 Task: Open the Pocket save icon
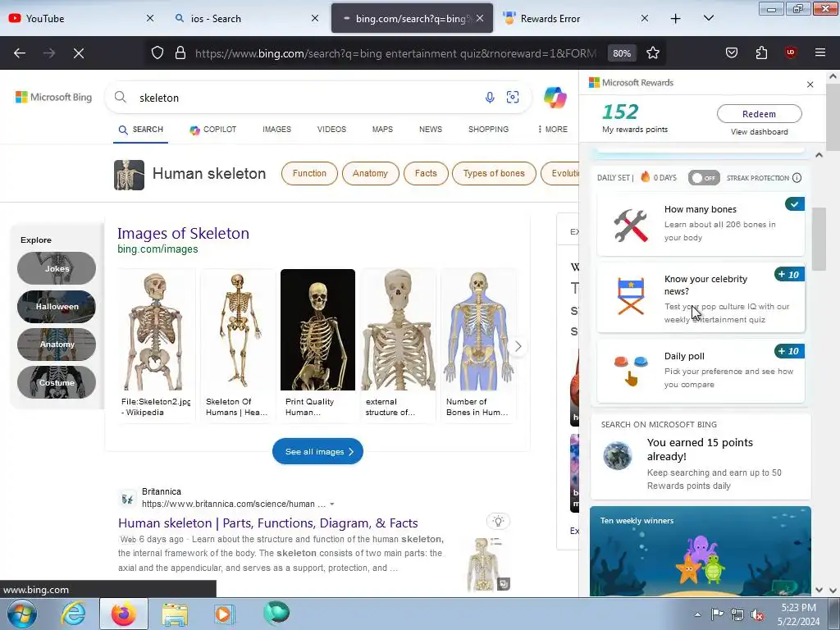coord(731,52)
